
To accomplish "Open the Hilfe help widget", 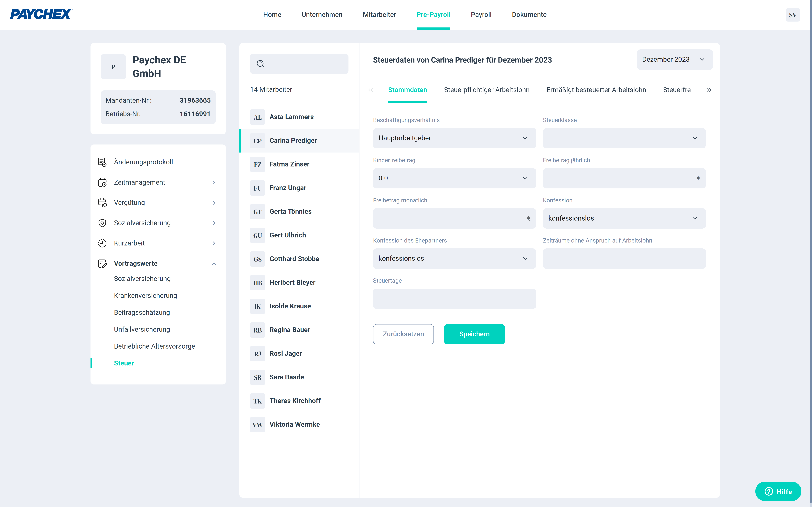I will click(778, 491).
